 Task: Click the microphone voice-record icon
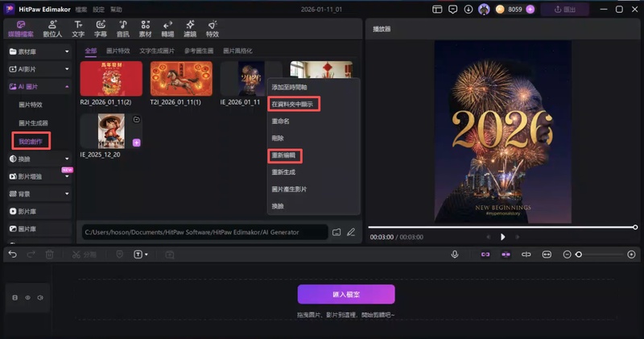[x=455, y=254]
